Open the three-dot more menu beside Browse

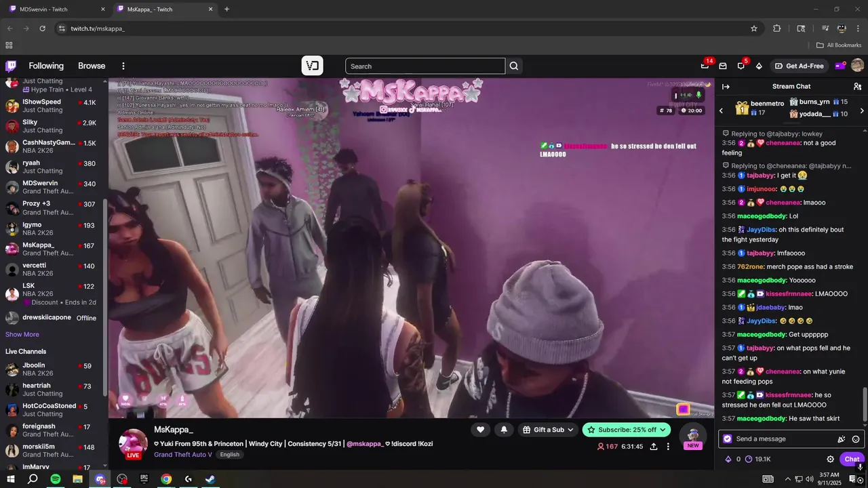pyautogui.click(x=123, y=66)
